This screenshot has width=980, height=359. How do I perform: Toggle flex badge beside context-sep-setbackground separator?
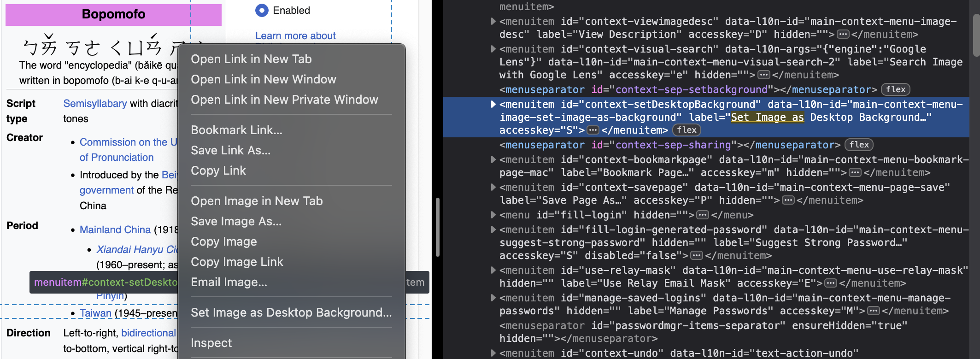point(895,89)
